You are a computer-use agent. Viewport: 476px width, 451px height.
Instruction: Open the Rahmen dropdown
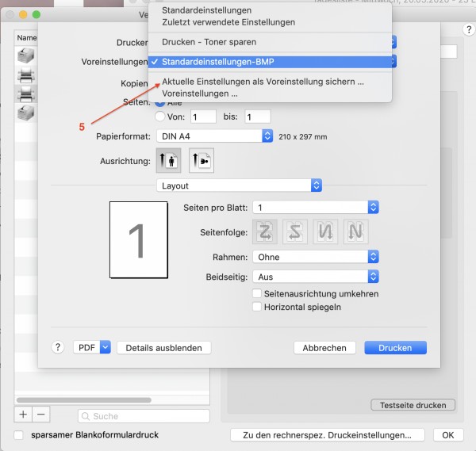coord(316,257)
